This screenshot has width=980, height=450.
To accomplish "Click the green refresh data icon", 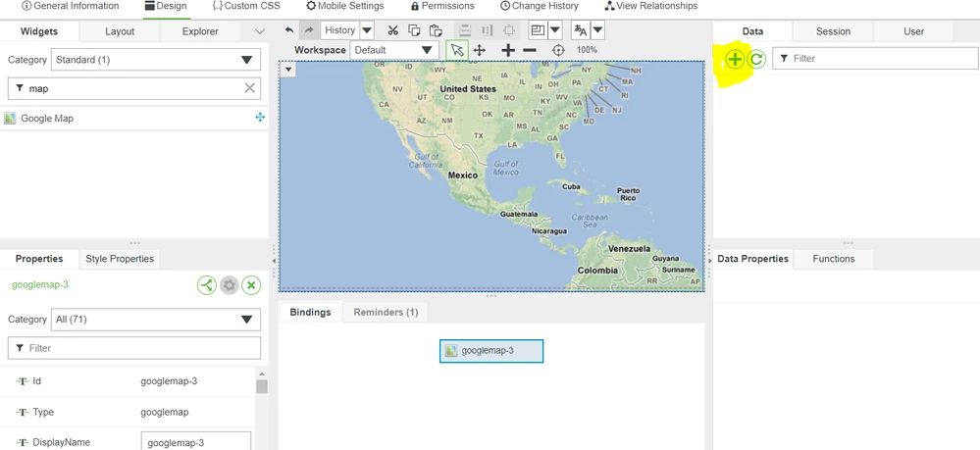I will pos(756,60).
